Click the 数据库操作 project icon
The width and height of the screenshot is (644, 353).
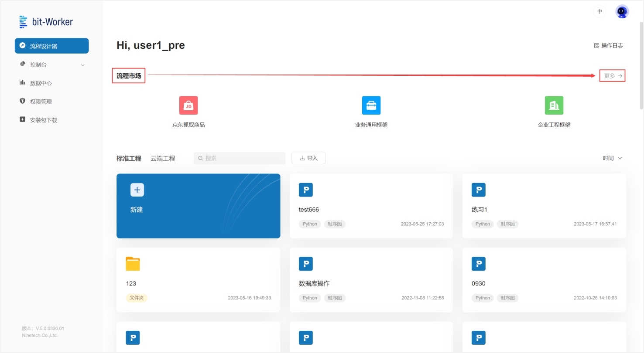point(306,264)
